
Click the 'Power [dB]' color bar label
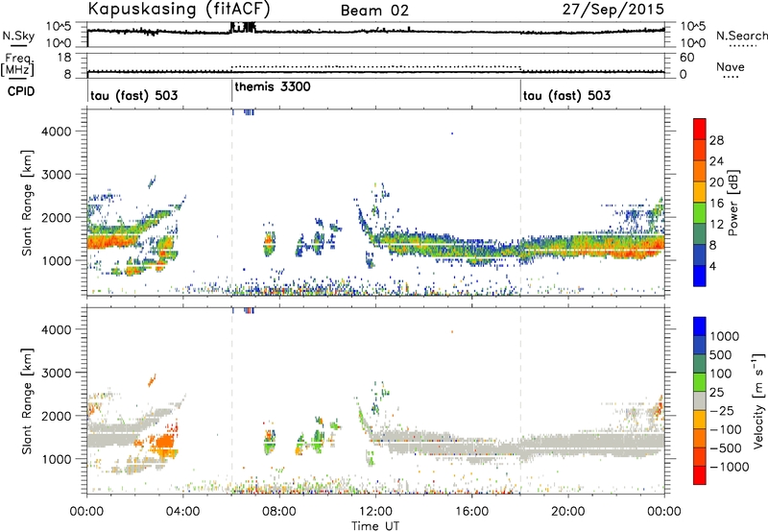732,203
